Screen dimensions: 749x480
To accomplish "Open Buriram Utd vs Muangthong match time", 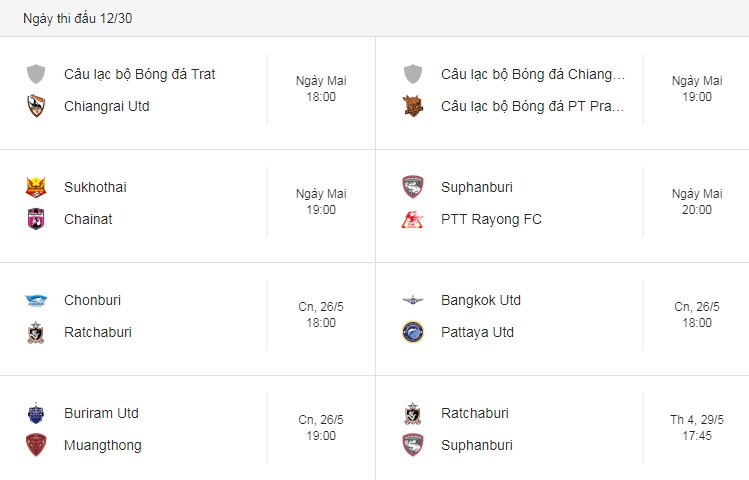I will pos(321,427).
